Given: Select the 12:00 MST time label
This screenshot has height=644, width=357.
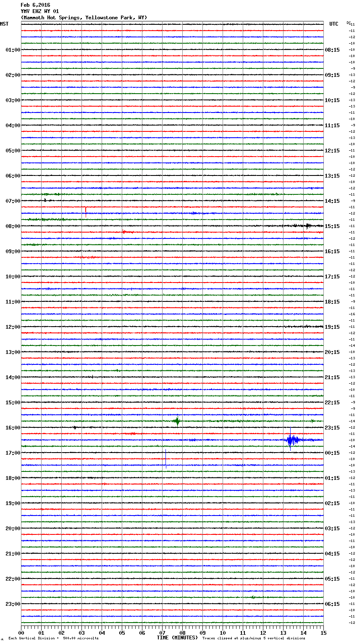Looking at the screenshot, I should click(13, 327).
